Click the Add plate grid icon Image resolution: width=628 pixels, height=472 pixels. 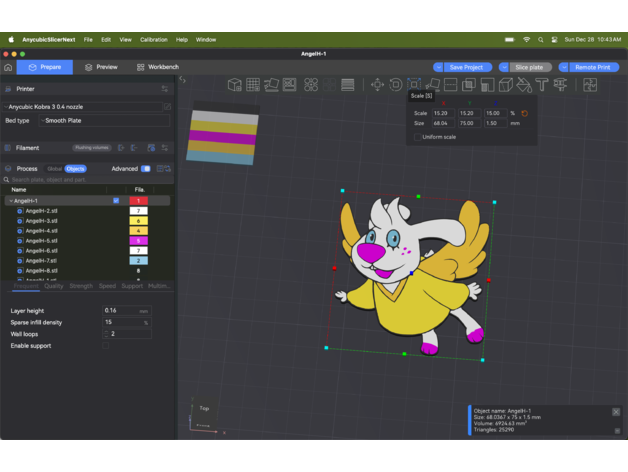point(253,85)
